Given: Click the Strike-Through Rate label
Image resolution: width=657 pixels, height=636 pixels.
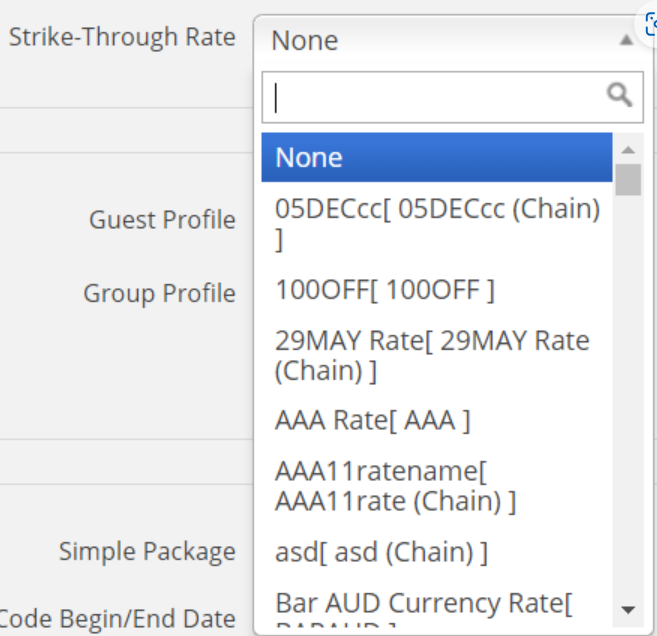Looking at the screenshot, I should (122, 37).
